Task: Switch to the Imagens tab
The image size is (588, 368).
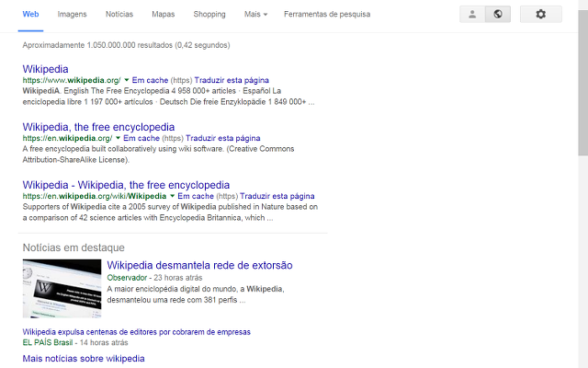Action: pos(72,15)
